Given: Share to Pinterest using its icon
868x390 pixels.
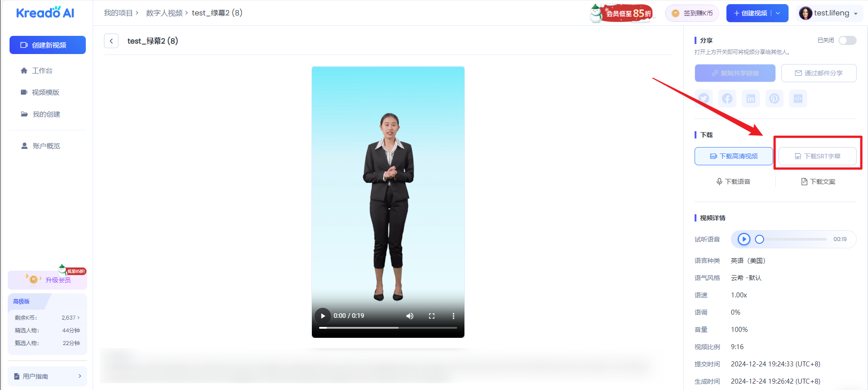Looking at the screenshot, I should [x=774, y=99].
